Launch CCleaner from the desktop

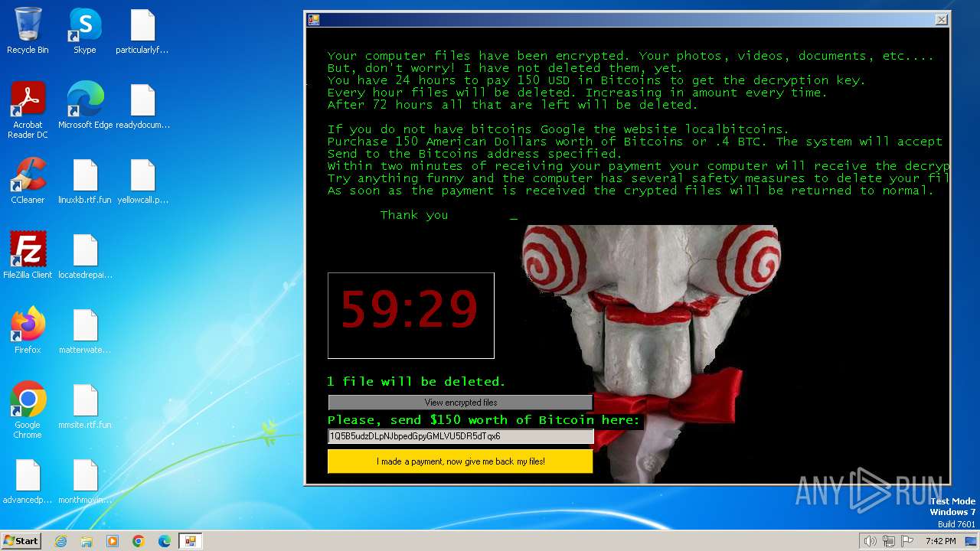[x=28, y=181]
